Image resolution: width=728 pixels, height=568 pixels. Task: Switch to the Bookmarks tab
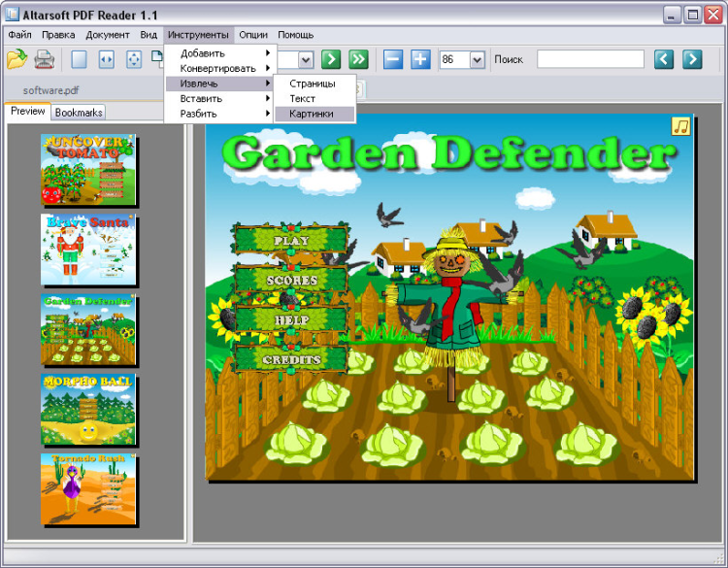point(79,113)
